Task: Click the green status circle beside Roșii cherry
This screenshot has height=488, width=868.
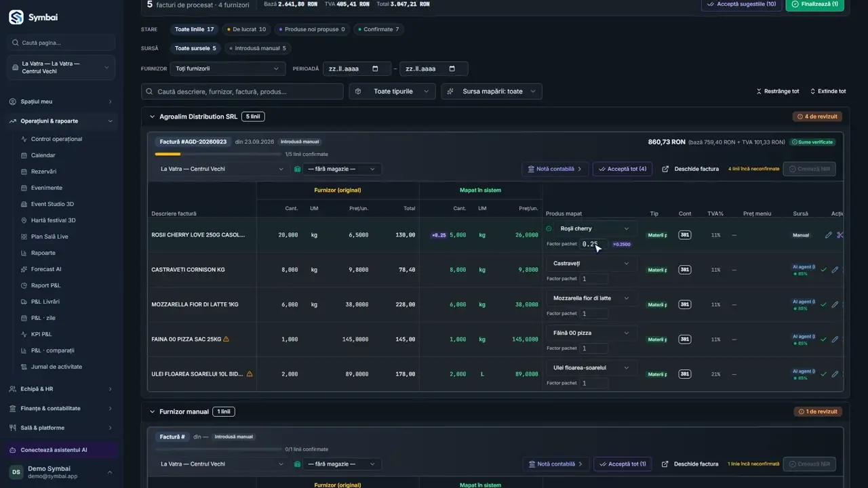Action: click(x=549, y=228)
